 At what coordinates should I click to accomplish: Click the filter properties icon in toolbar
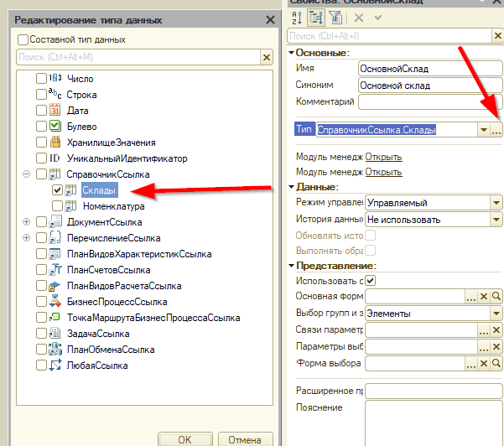click(335, 18)
